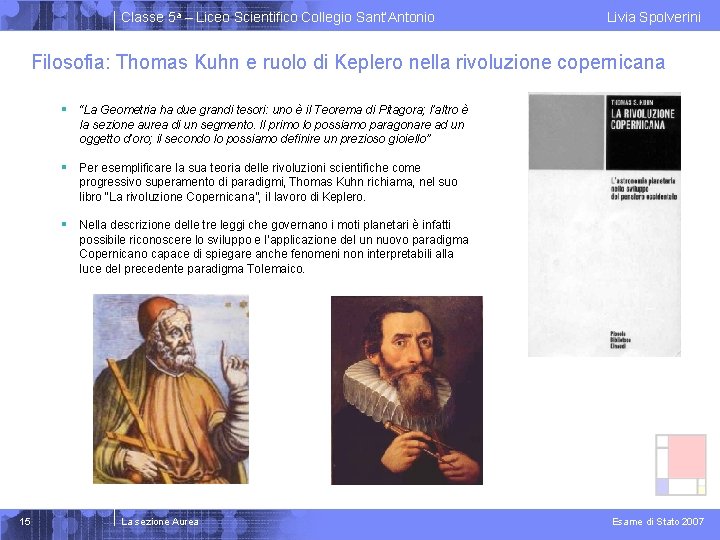Click footer text 'La sezione Aurea'

pos(160,522)
